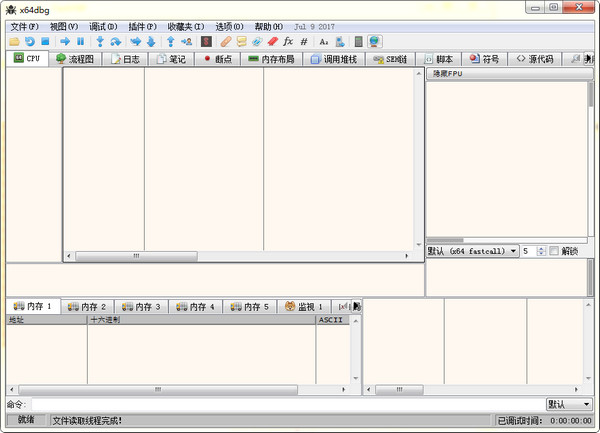Click the # comments toolbar icon
Viewport: 600px width, 433px height.
[x=304, y=42]
